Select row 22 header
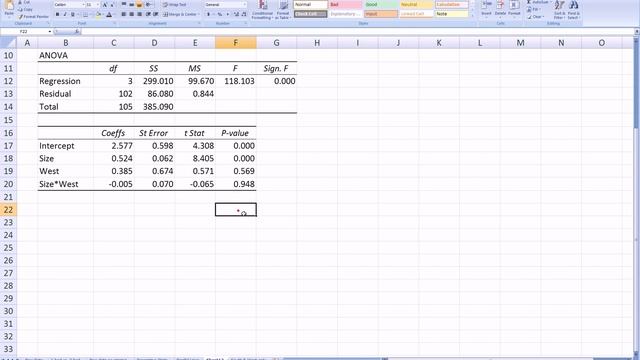Screen dimensions: 640x360 [x=8, y=209]
